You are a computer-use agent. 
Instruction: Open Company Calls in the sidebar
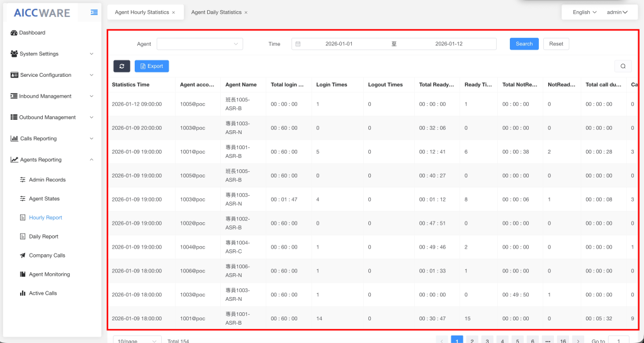tap(47, 256)
